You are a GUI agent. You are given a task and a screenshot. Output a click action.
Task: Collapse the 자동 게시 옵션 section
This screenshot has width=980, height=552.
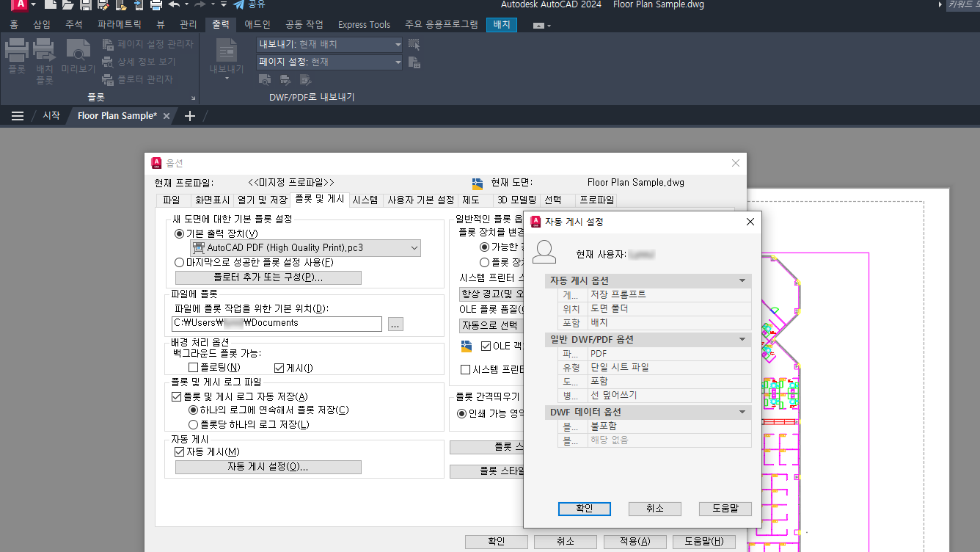(742, 280)
